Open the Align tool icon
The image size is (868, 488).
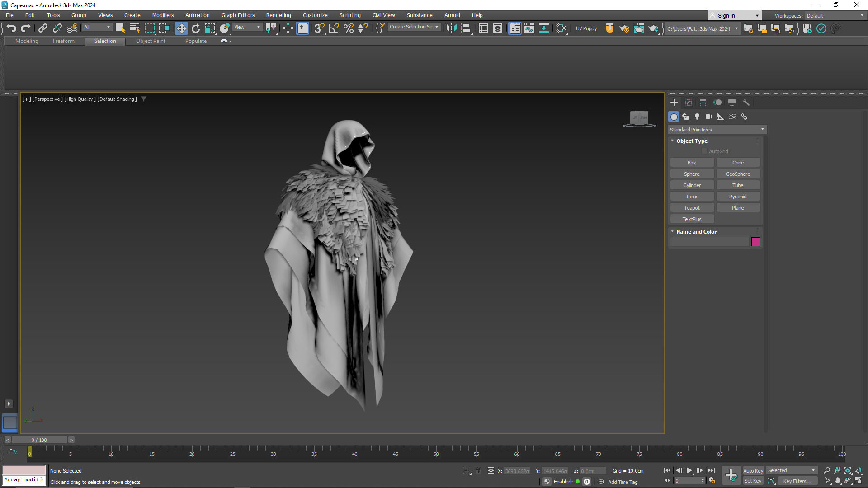[x=466, y=28]
